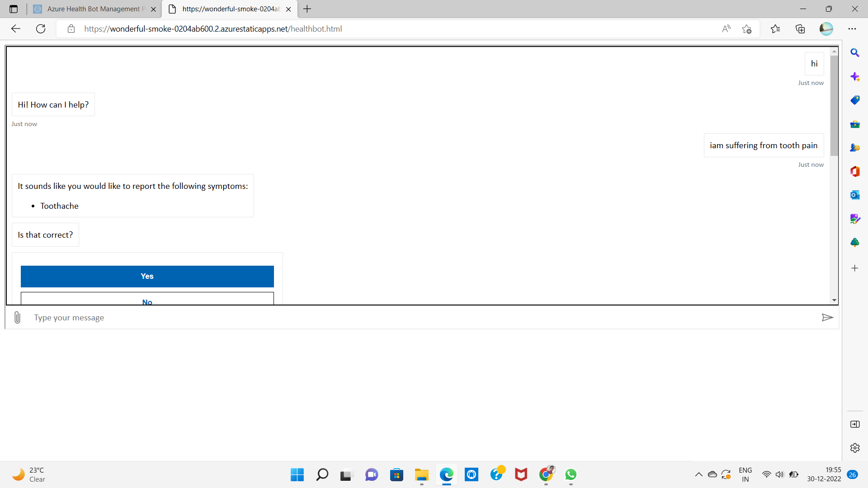The height and width of the screenshot is (488, 868).
Task: Click the Yes confirmation button
Action: point(147,276)
